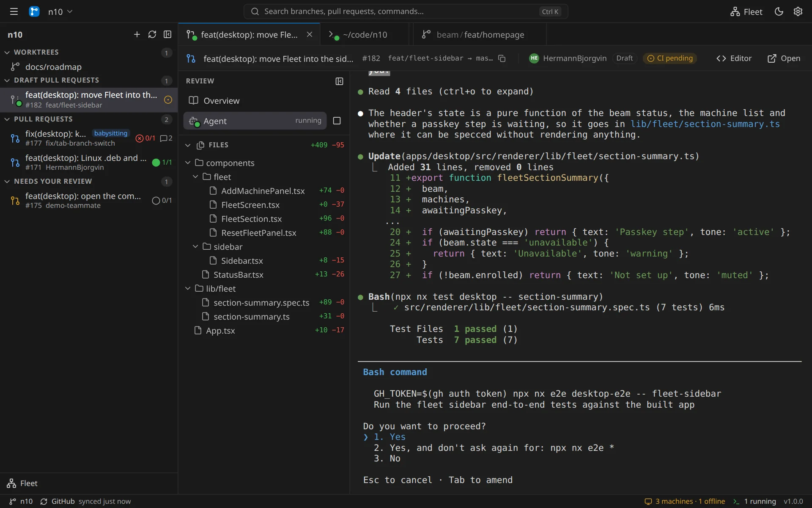The height and width of the screenshot is (508, 812).
Task: Collapse the sidebar folder
Action: point(195,246)
